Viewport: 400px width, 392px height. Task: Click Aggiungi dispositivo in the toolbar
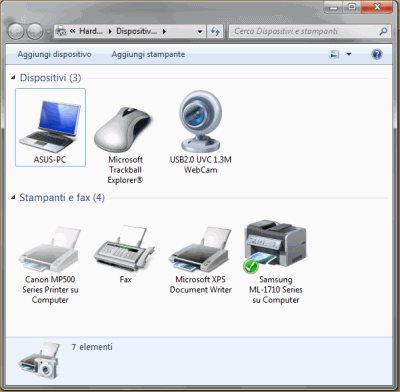click(x=54, y=54)
